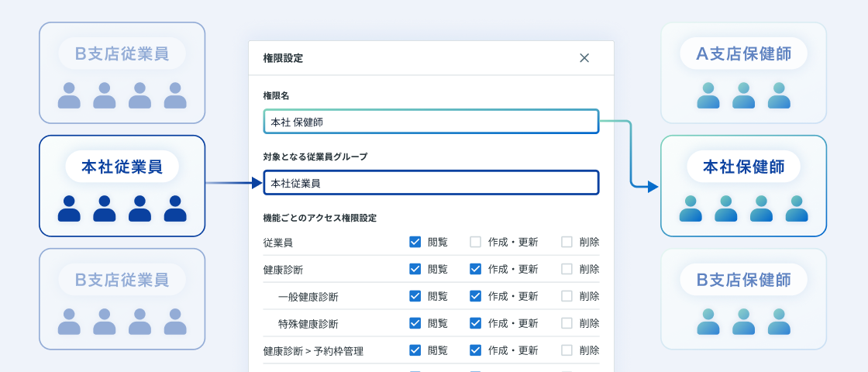Image resolution: width=868 pixels, height=372 pixels.
Task: Uncheck 作成・更新 for 一般健康診断 row
Action: [x=476, y=296]
